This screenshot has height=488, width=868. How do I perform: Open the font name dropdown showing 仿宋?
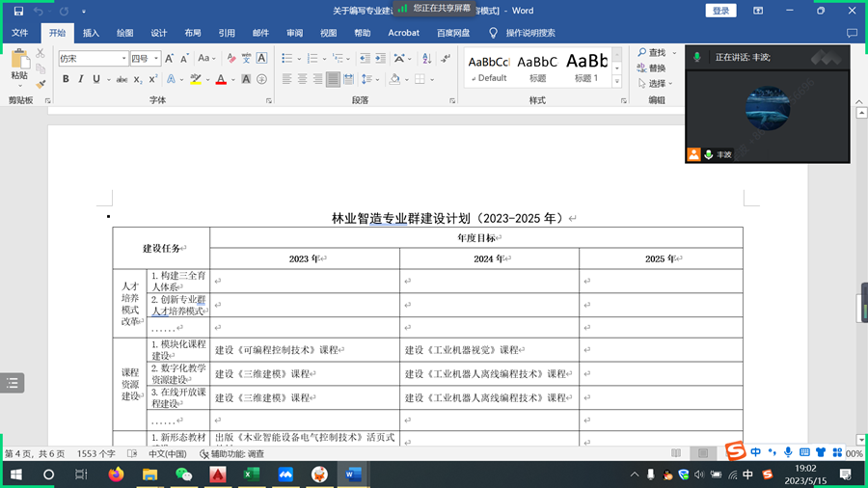(x=92, y=58)
